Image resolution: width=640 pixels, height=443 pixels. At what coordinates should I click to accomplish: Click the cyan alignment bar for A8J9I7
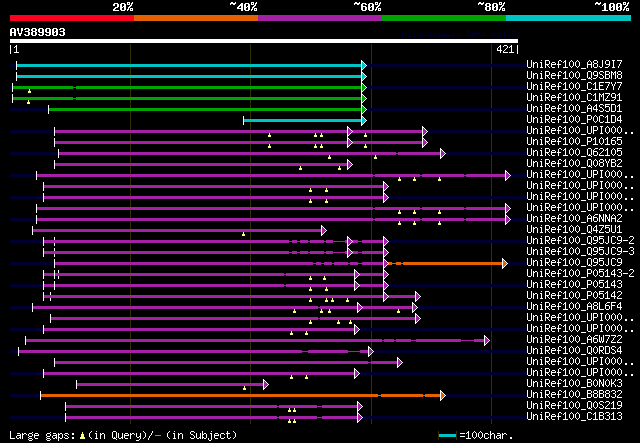click(189, 65)
